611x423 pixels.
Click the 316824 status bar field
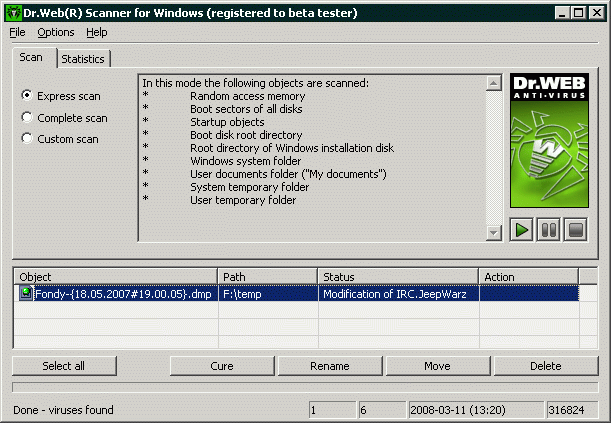(x=572, y=410)
